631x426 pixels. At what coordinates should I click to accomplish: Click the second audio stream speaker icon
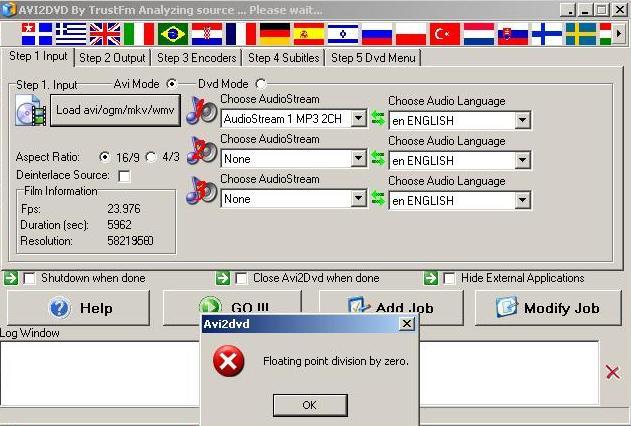point(202,150)
